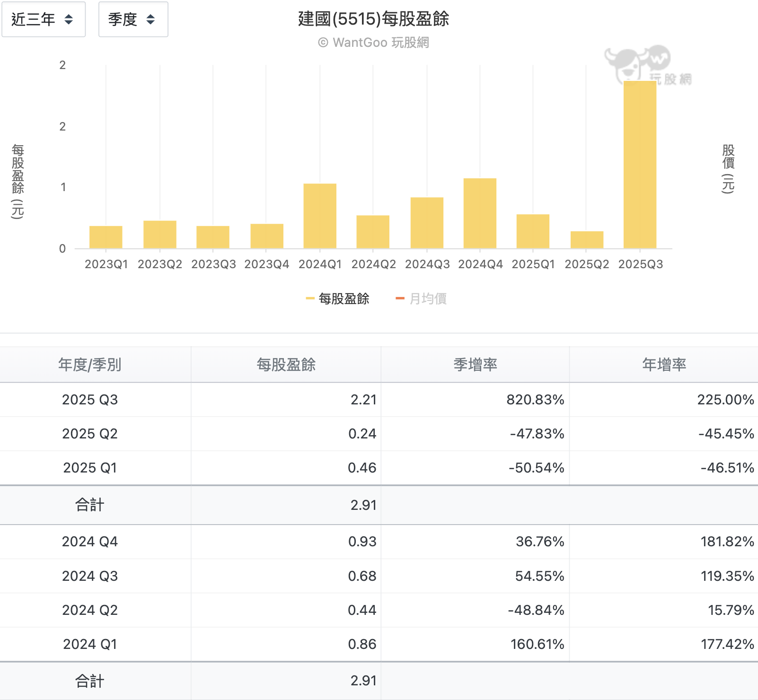Click the 2024Q3 x-axis label
The height and width of the screenshot is (700, 758).
(x=427, y=264)
